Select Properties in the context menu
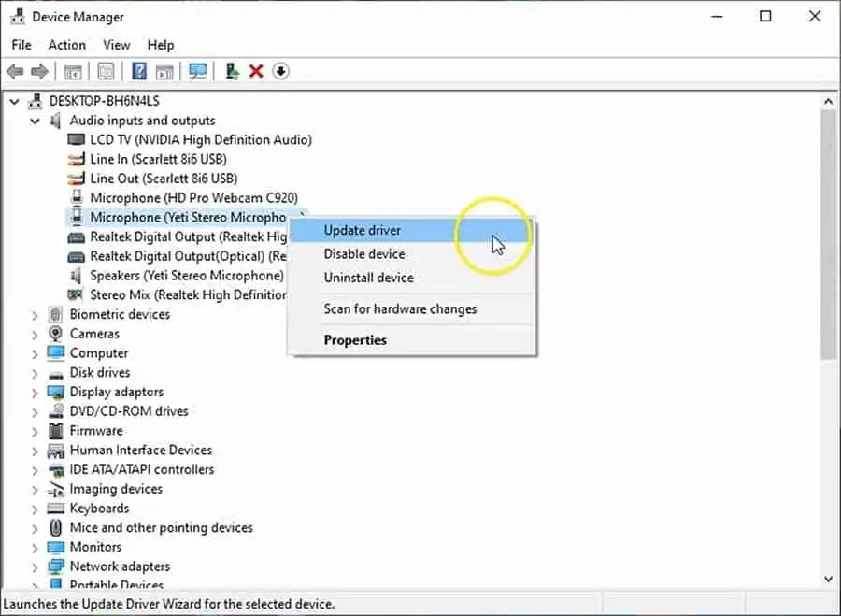Image resolution: width=841 pixels, height=616 pixels. 355,340
